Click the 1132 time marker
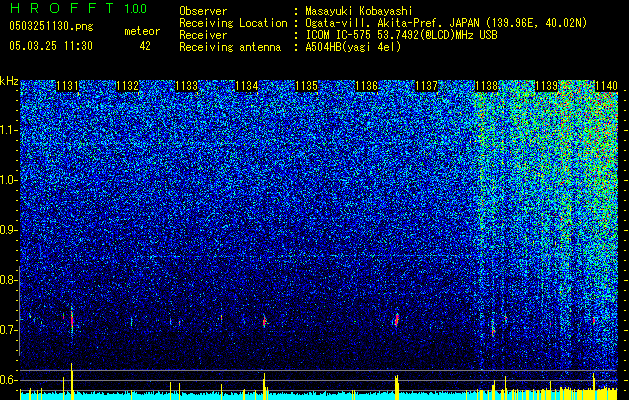The image size is (629, 400). pyautogui.click(x=128, y=86)
